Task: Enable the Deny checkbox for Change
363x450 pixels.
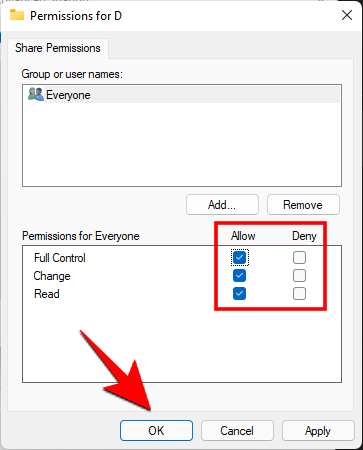Action: click(x=299, y=276)
